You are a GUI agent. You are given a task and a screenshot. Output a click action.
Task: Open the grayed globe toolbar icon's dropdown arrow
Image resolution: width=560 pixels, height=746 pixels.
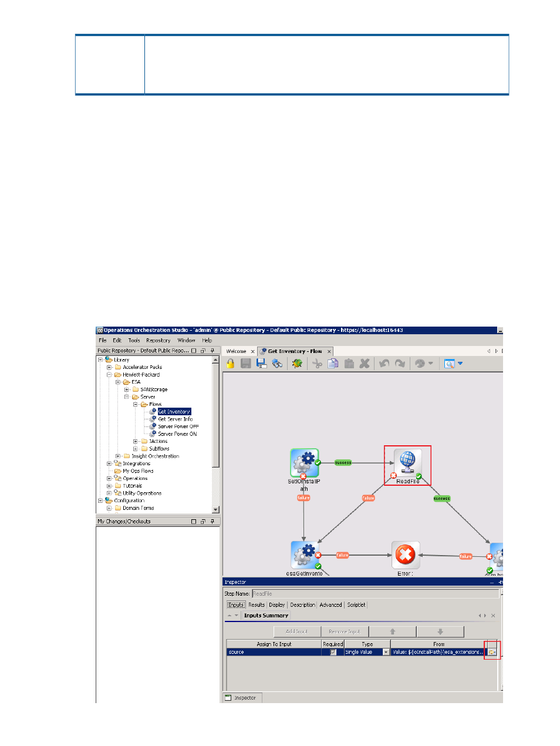(x=431, y=364)
